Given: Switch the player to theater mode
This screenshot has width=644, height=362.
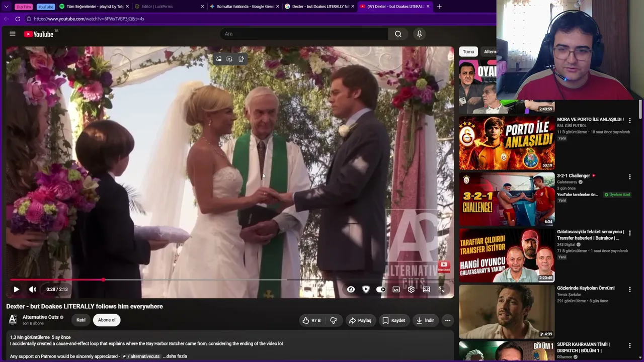Looking at the screenshot, I should click(426, 289).
